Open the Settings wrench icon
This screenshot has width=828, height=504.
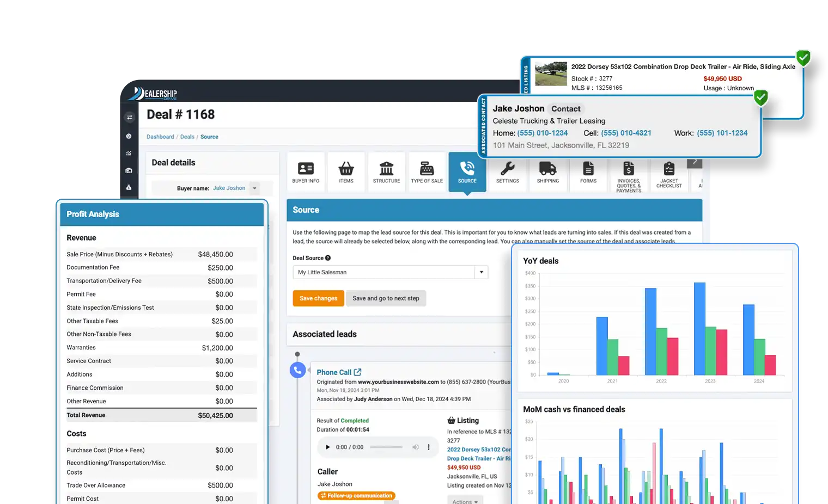click(507, 169)
